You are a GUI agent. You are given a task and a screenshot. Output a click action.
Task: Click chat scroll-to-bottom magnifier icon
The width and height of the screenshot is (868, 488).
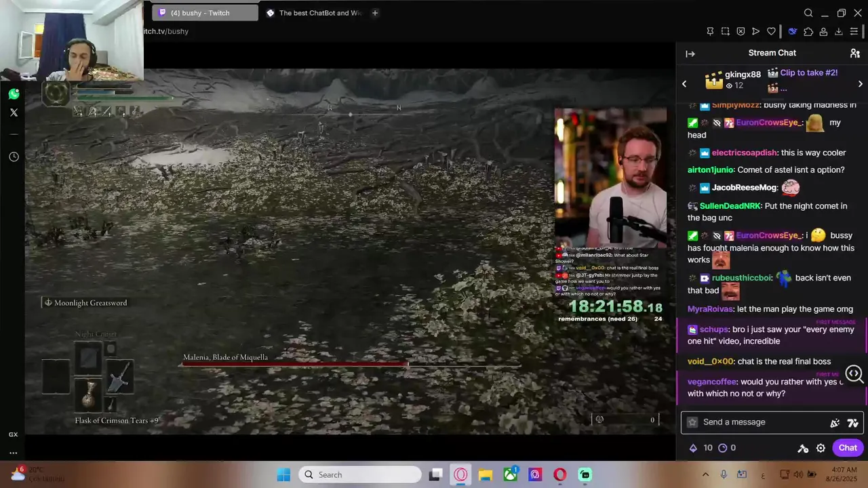854,373
